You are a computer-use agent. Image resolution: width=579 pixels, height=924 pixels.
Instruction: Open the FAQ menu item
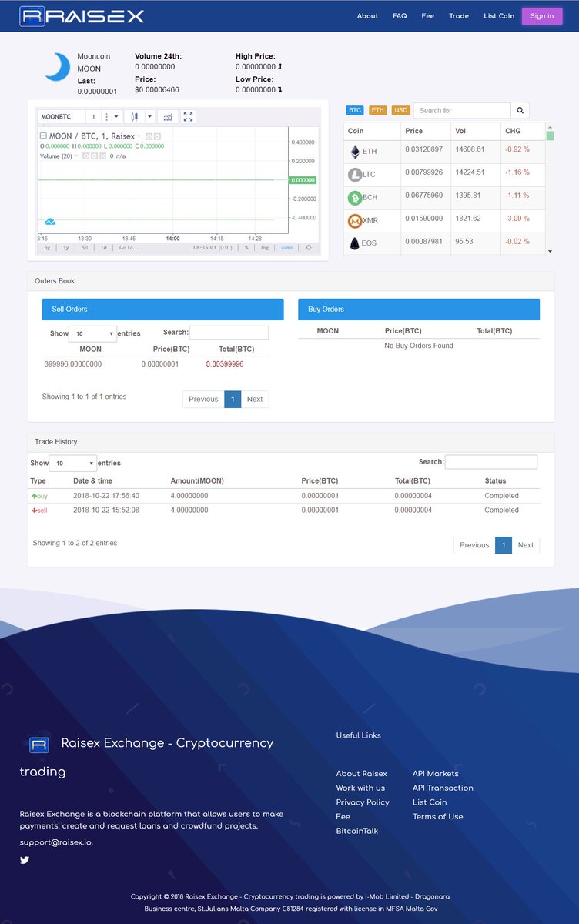(400, 15)
